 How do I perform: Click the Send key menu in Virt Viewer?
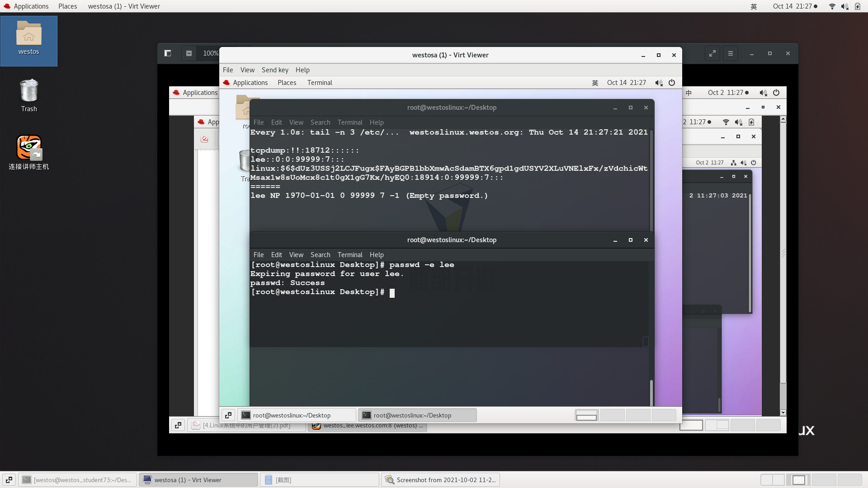pos(275,70)
